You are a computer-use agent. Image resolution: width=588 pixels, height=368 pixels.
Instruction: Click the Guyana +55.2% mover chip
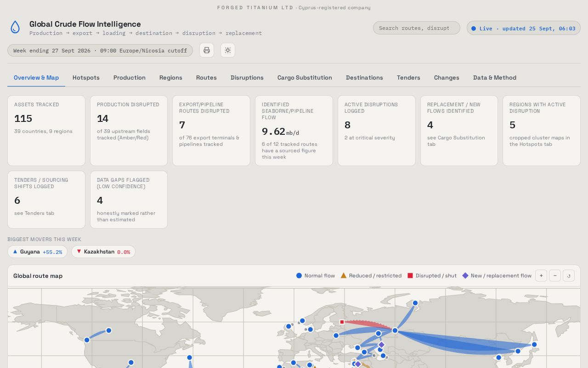37,252
